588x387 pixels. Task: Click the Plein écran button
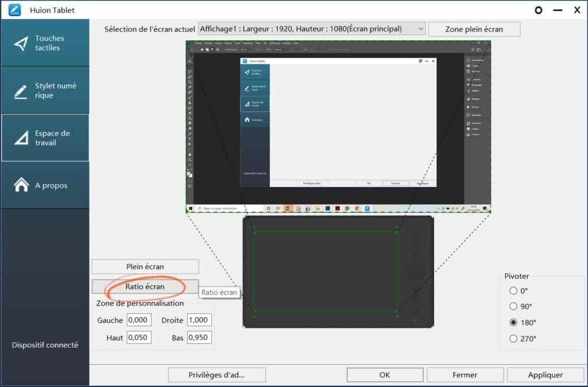tap(145, 266)
